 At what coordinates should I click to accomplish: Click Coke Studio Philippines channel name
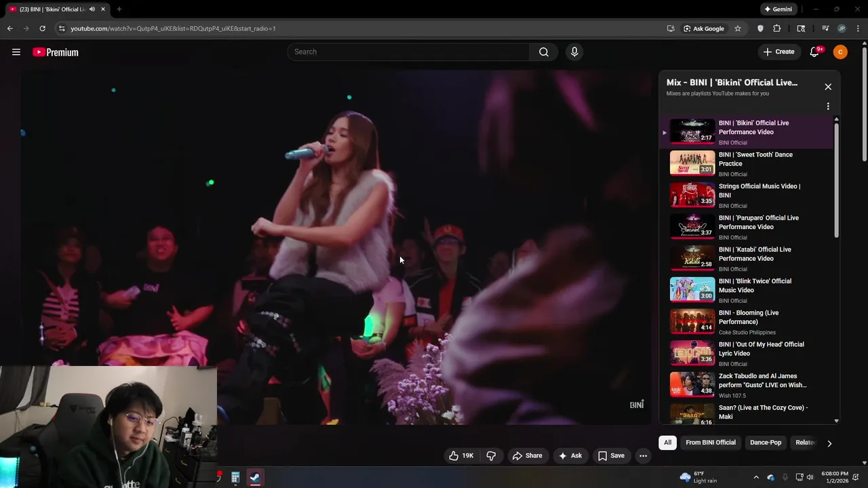coord(747,332)
